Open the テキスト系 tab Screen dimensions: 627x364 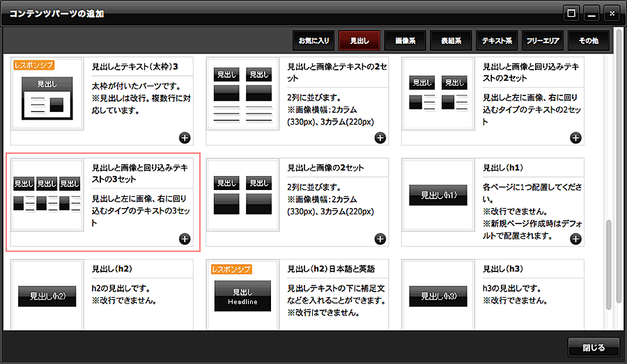click(x=497, y=40)
